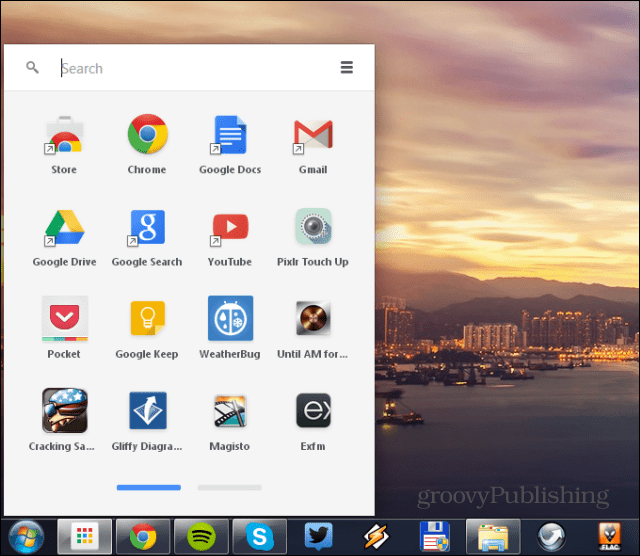Launch Winamp from the taskbar

[x=376, y=536]
